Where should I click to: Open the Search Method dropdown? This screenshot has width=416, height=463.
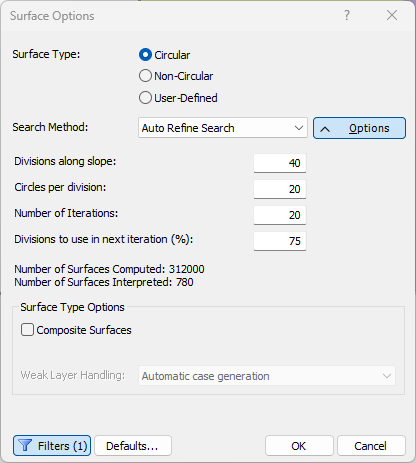click(x=223, y=128)
